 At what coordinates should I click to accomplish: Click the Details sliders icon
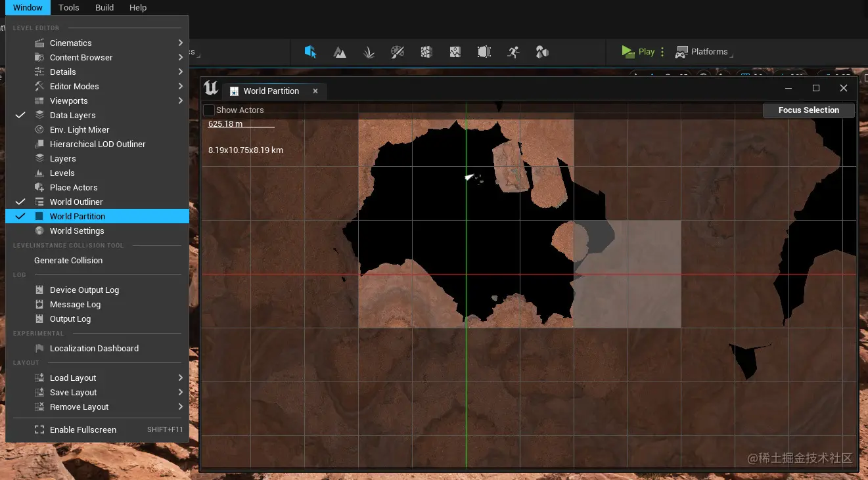pyautogui.click(x=39, y=72)
